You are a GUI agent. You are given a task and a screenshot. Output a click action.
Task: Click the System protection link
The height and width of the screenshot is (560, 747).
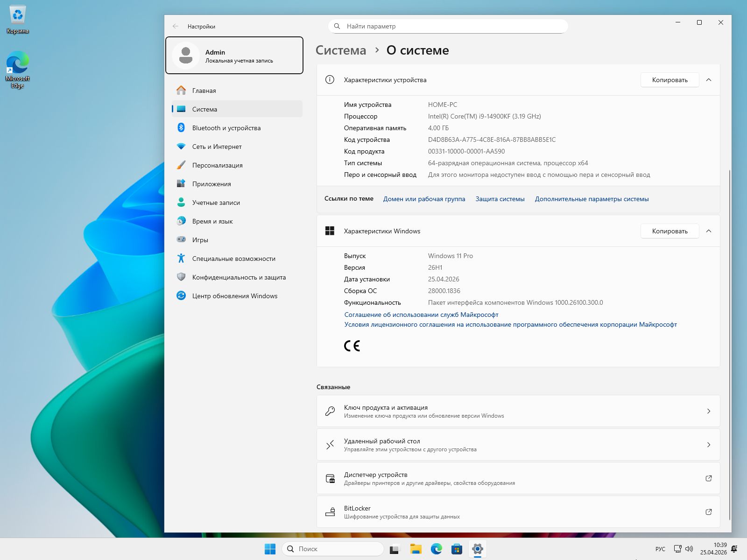(500, 199)
